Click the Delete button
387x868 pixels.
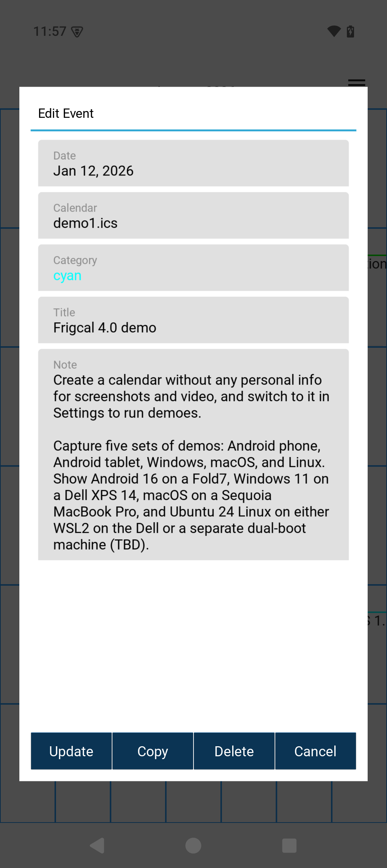tap(234, 751)
